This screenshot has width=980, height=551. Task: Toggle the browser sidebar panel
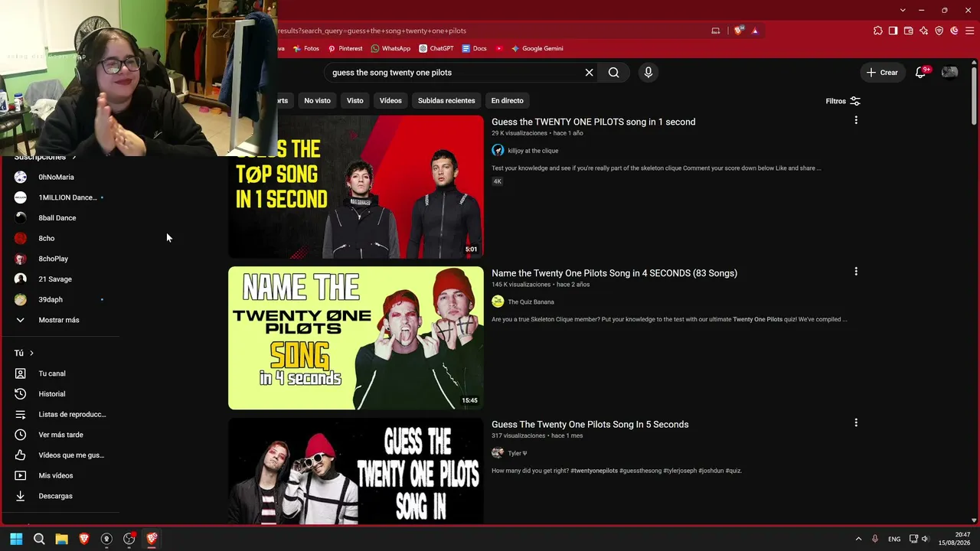pyautogui.click(x=893, y=31)
